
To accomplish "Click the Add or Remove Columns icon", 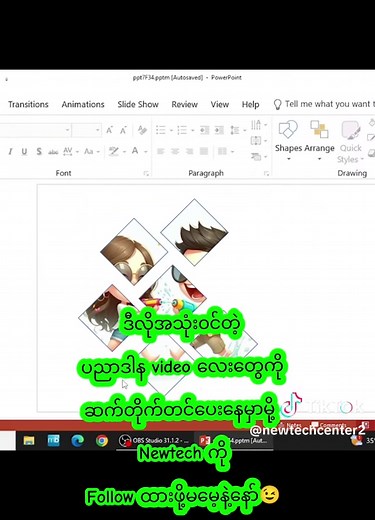I will click(222, 152).
